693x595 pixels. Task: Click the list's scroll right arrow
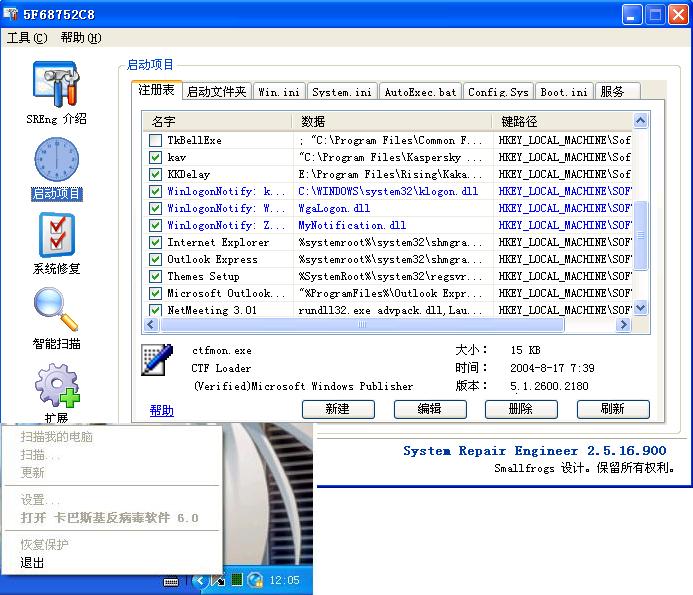tap(623, 325)
